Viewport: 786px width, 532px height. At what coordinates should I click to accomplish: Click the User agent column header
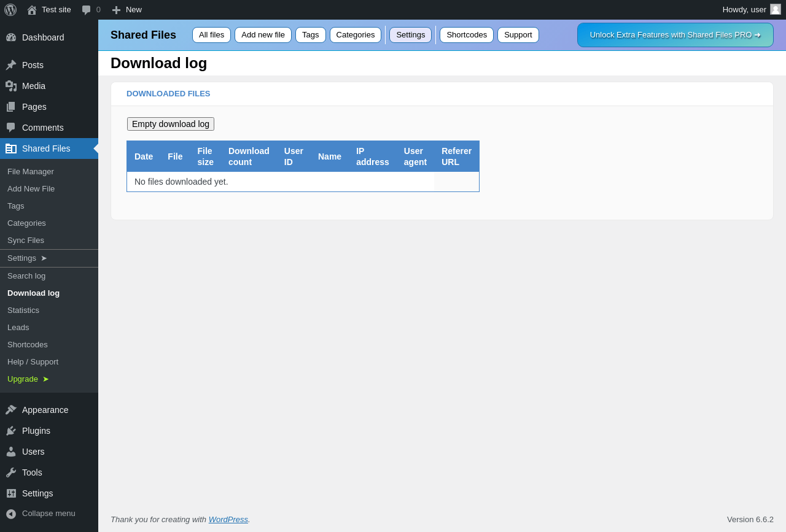(415, 156)
